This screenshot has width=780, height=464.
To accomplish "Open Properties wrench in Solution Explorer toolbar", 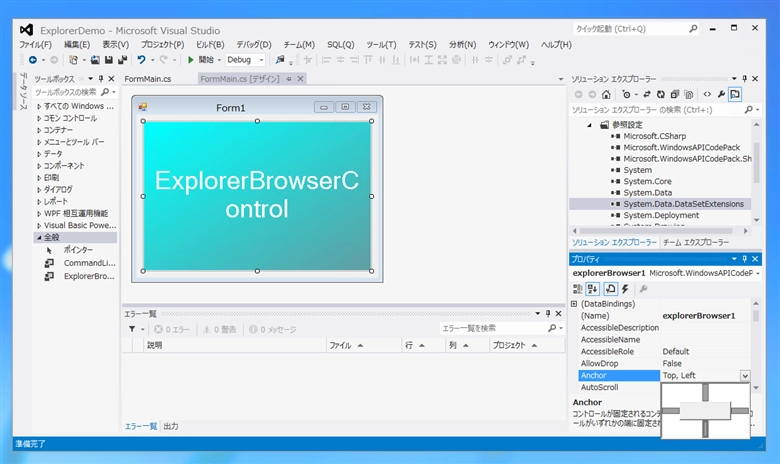I will (x=721, y=94).
